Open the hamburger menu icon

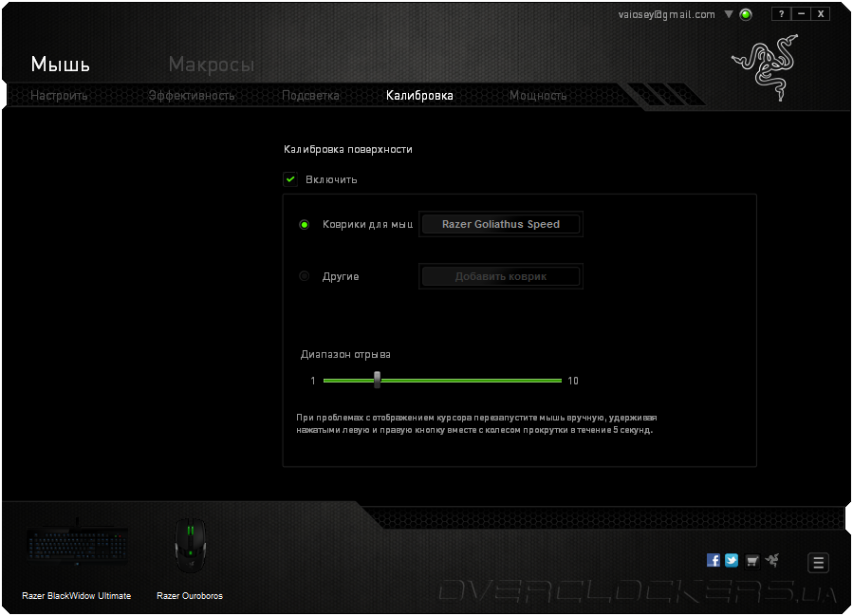[x=818, y=563]
